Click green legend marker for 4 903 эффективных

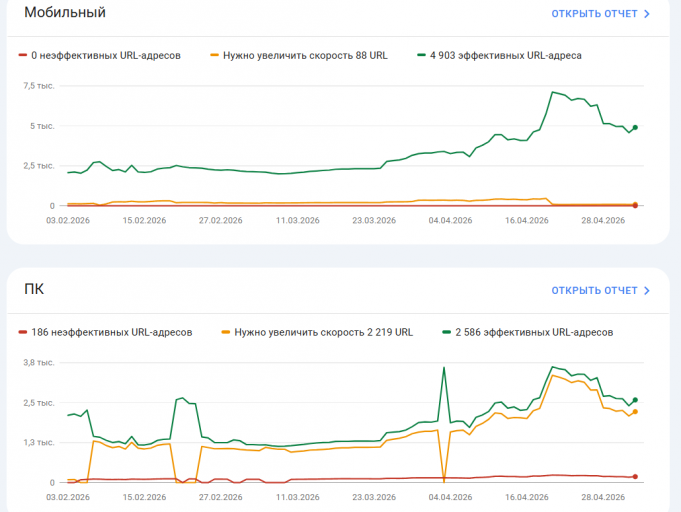421,55
